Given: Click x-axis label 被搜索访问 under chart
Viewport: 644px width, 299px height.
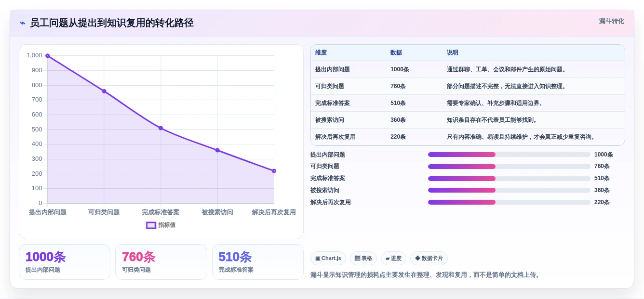Looking at the screenshot, I should [x=217, y=212].
